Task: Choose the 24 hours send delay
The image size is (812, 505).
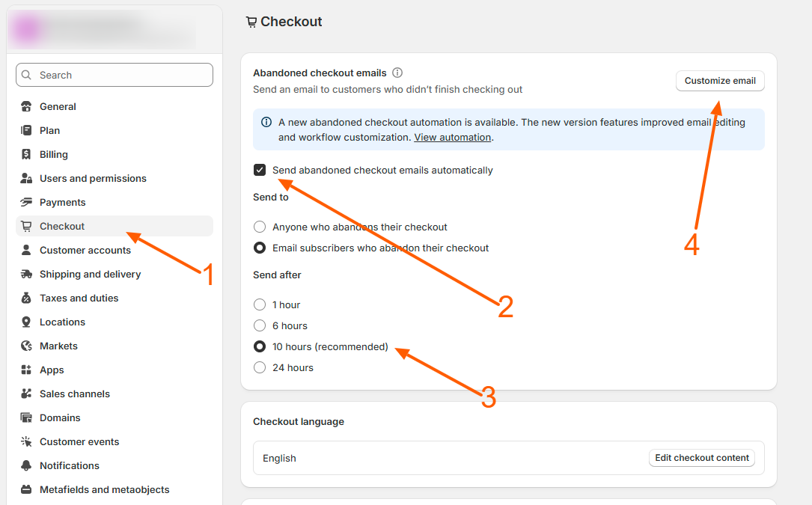Action: tap(260, 368)
